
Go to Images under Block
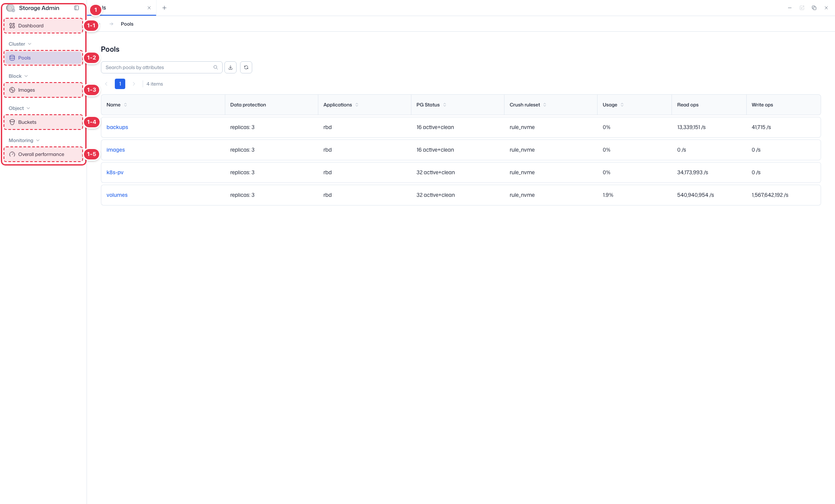pyautogui.click(x=43, y=90)
